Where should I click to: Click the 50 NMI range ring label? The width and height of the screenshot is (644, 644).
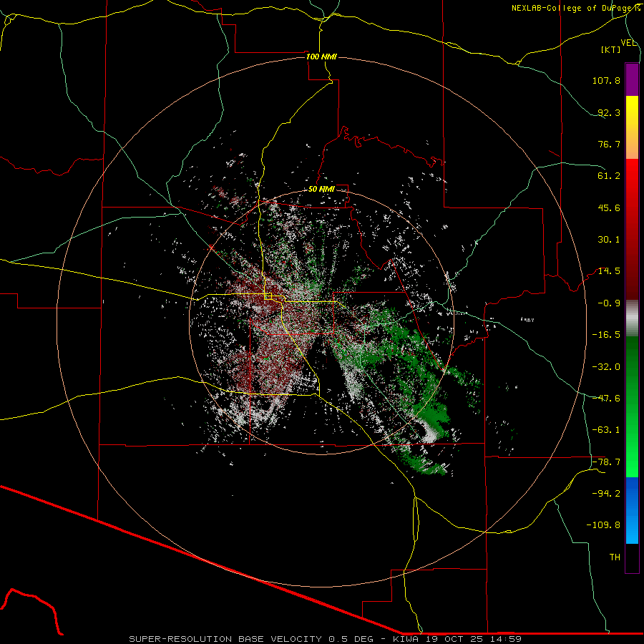pos(321,190)
